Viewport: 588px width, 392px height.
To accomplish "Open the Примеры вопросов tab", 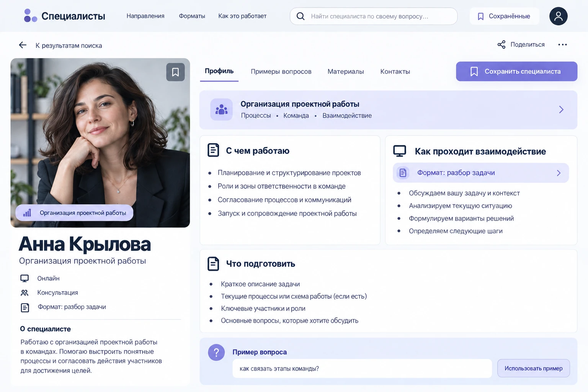I will click(x=281, y=72).
